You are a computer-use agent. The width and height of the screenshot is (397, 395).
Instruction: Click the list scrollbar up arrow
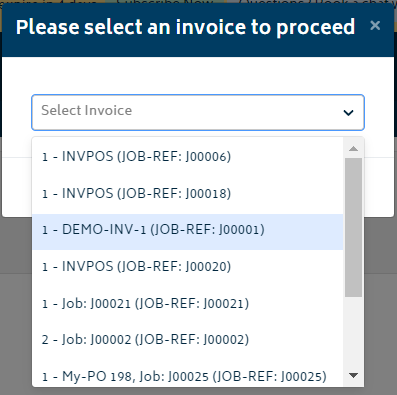tap(353, 148)
